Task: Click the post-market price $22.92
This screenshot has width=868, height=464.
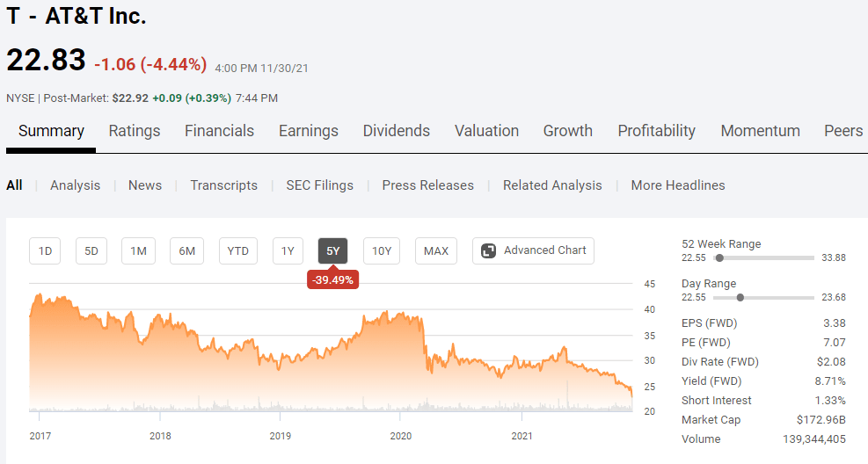Action: 130,98
